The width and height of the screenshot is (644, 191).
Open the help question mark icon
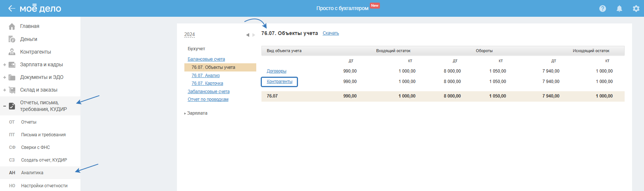(x=603, y=9)
